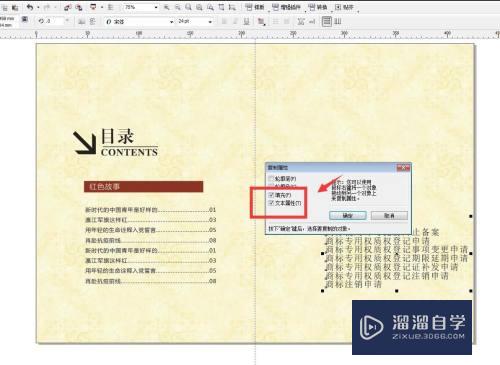The image size is (500, 365).
Task: Set text direction to horizontal
Action: (327, 22)
